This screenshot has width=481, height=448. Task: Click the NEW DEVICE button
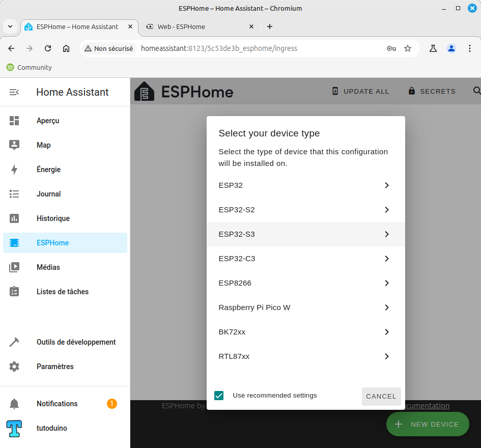coord(428,424)
